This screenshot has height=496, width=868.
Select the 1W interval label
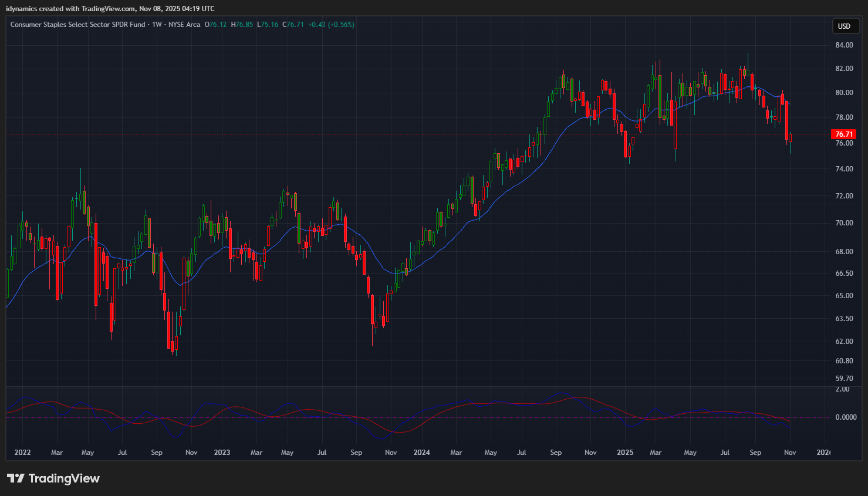pos(157,25)
